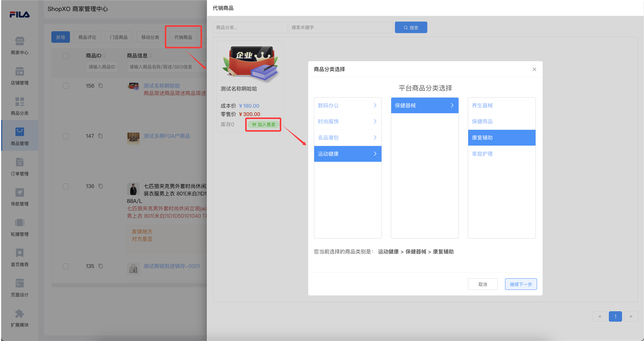Expand 时尚服饰 category chevron
The image size is (644, 341).
coord(375,121)
